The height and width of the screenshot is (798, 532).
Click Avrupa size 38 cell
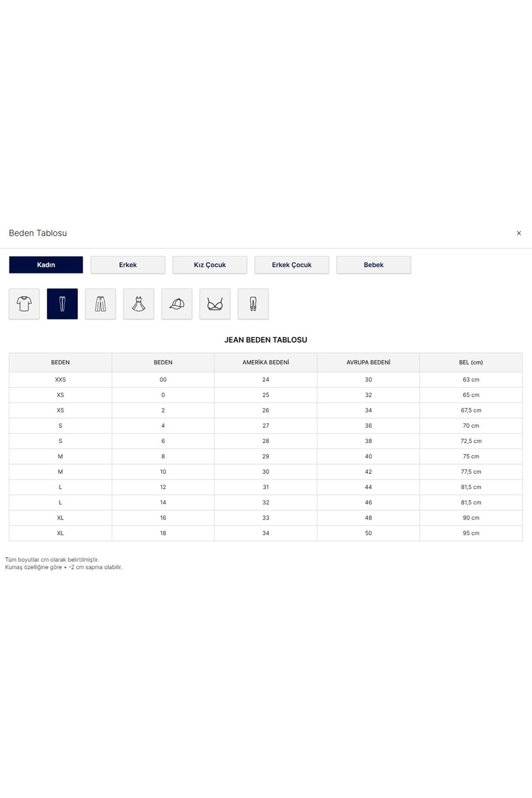[x=368, y=441]
